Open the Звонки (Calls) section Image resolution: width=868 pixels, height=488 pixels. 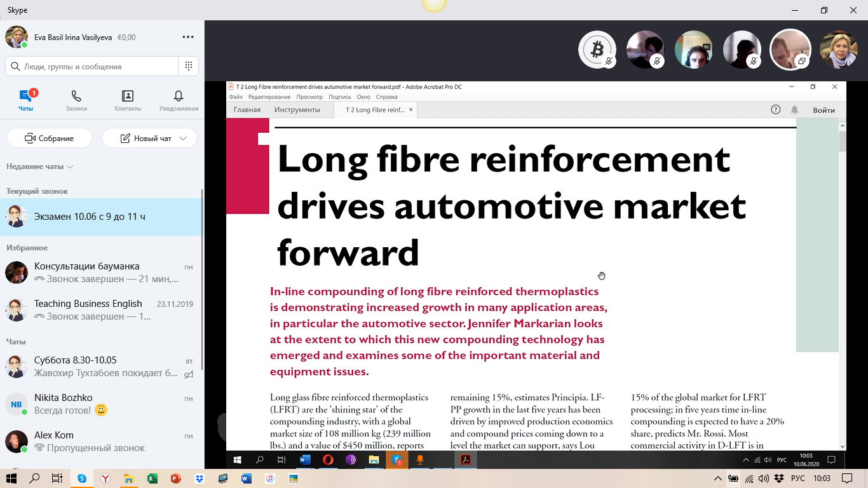76,100
